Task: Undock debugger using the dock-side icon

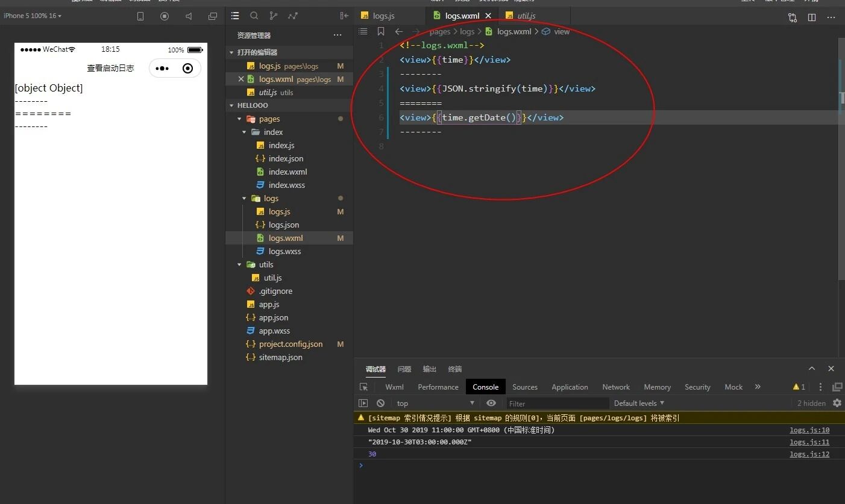Action: point(837,387)
